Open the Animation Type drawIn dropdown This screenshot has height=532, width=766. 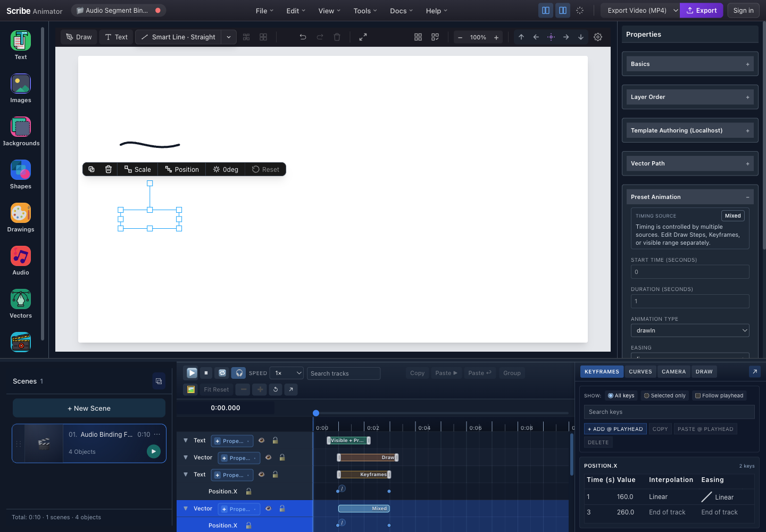pos(690,330)
